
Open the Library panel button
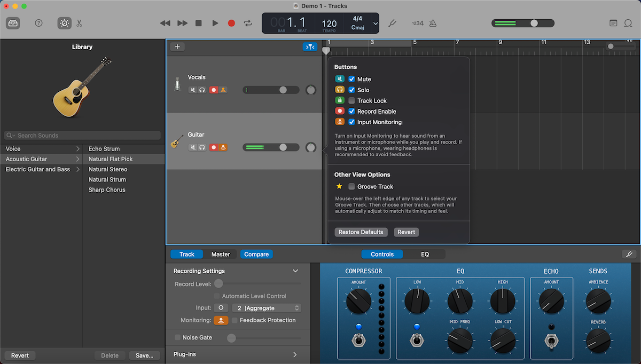[13, 23]
